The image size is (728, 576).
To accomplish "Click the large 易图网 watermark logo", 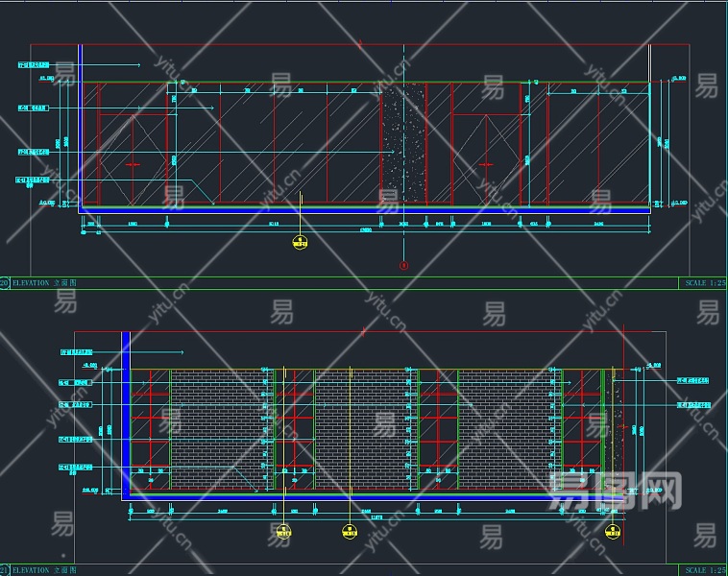I will (614, 491).
